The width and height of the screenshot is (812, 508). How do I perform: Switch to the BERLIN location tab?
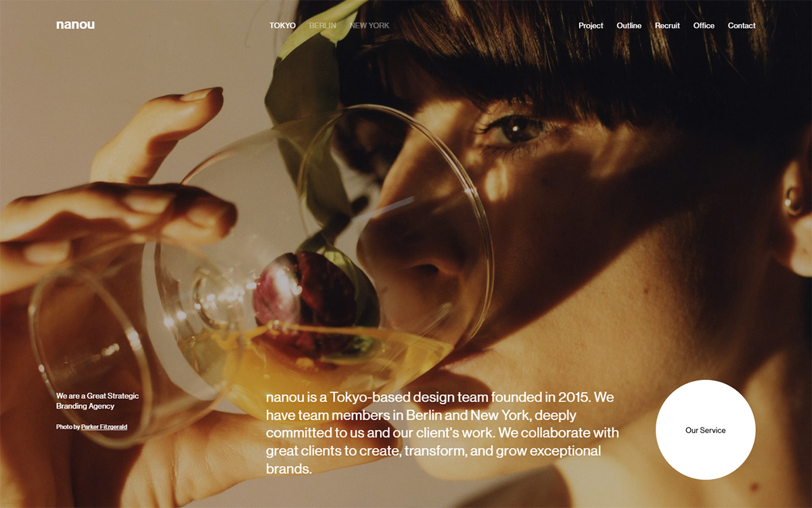coord(322,26)
